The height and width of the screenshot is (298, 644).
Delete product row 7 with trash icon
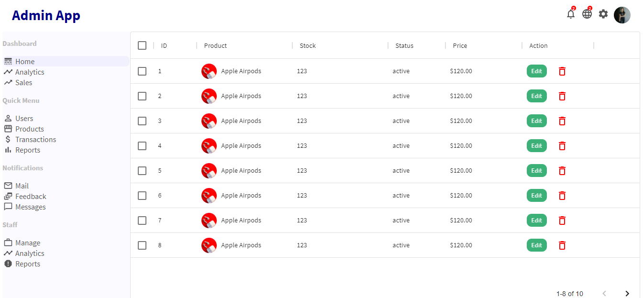click(562, 221)
